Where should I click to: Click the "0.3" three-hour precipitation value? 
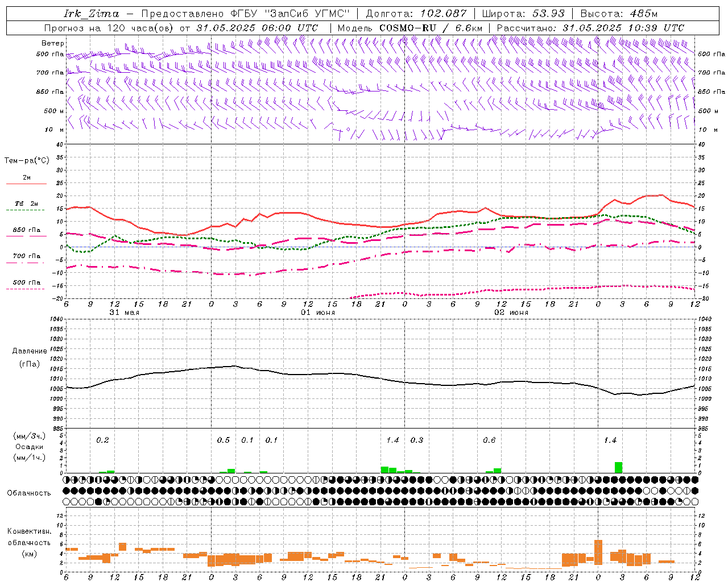coord(417,440)
